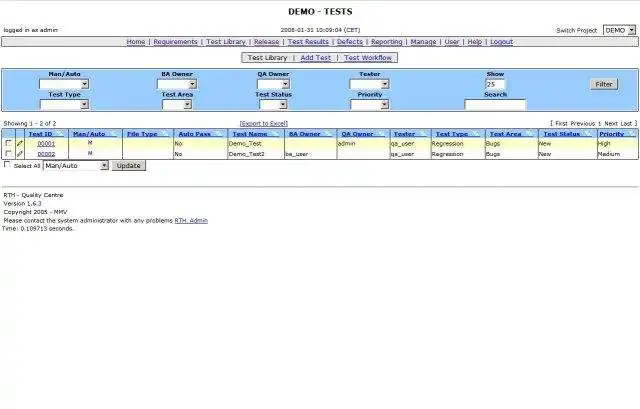Open the bulk update Man/Auto dropdown
Viewport: 640px width, 409px height.
pyautogui.click(x=76, y=166)
